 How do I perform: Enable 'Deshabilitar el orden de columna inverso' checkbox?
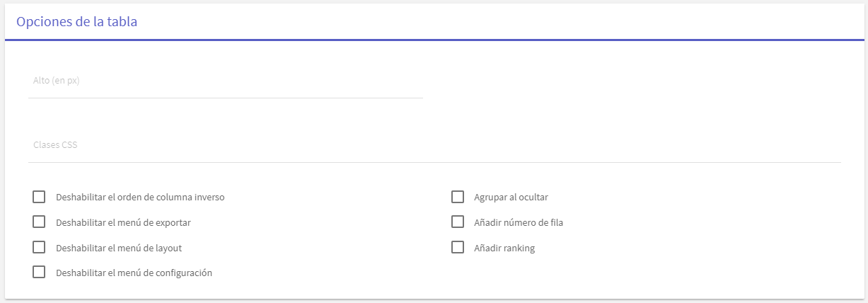click(x=39, y=197)
